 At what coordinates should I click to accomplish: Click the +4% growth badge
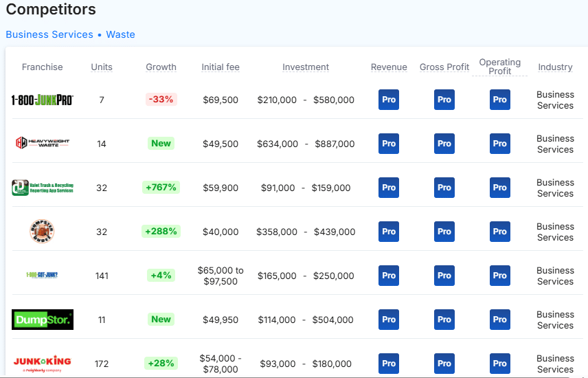click(x=161, y=275)
